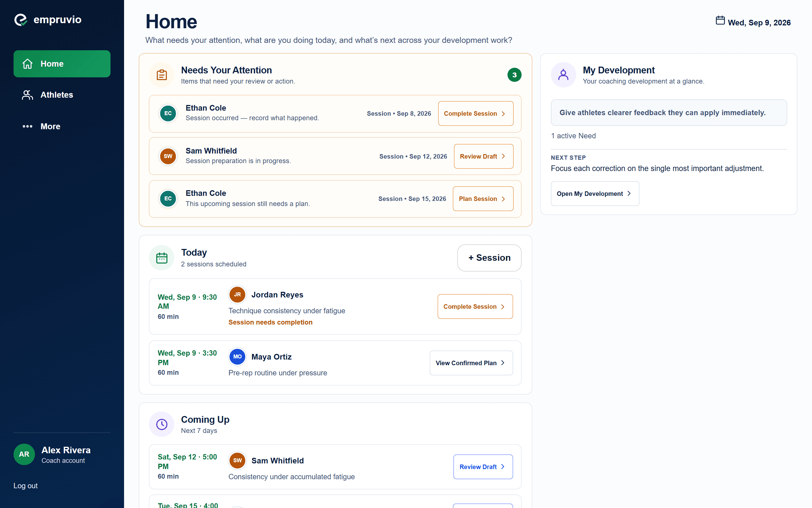Viewport: 812px width, 508px height.
Task: Click 'Session • Sep 12, 2026' label
Action: 413,156
